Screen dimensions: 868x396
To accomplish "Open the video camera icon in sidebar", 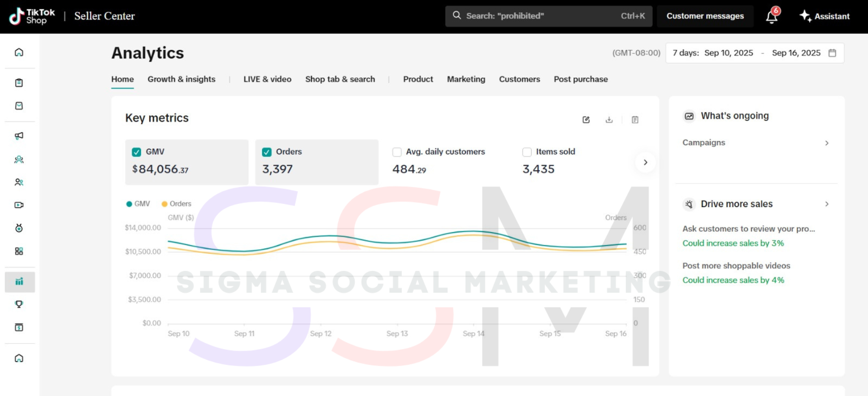I will [x=19, y=205].
